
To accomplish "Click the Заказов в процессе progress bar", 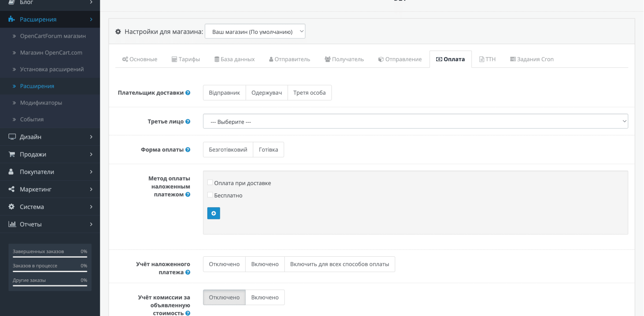I will (x=50, y=271).
